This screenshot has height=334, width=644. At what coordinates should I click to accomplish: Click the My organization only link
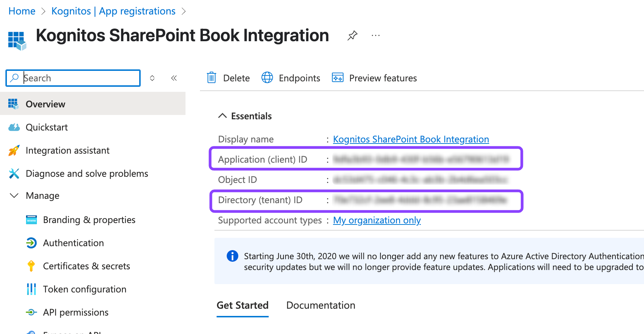[x=377, y=220]
